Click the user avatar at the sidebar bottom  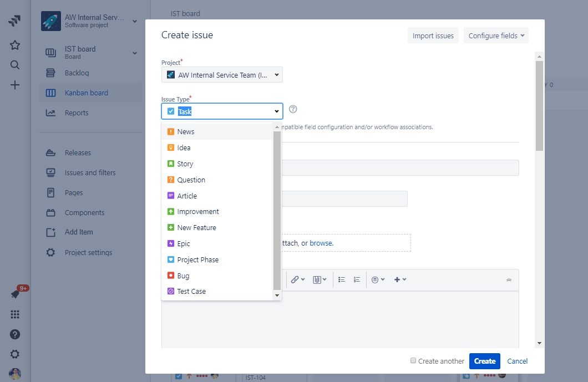[x=14, y=373]
